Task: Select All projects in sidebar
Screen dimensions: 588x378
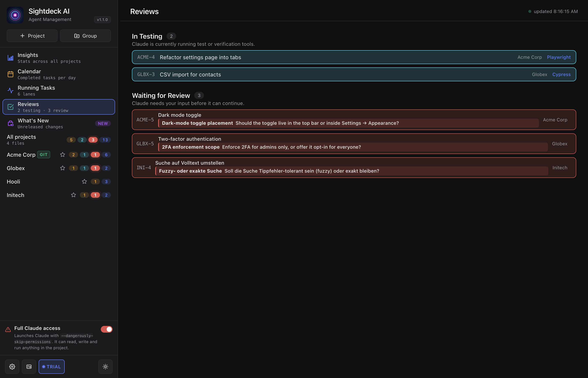Action: (59, 140)
